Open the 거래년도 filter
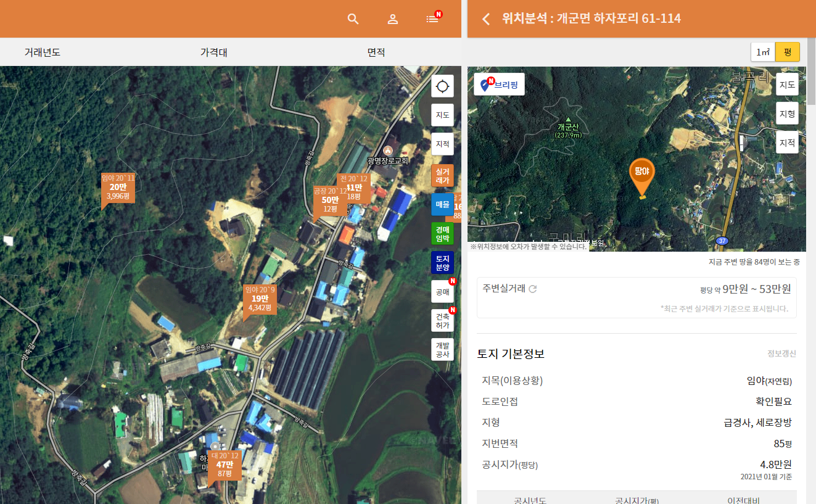Viewport: 816px width, 504px height. click(43, 52)
